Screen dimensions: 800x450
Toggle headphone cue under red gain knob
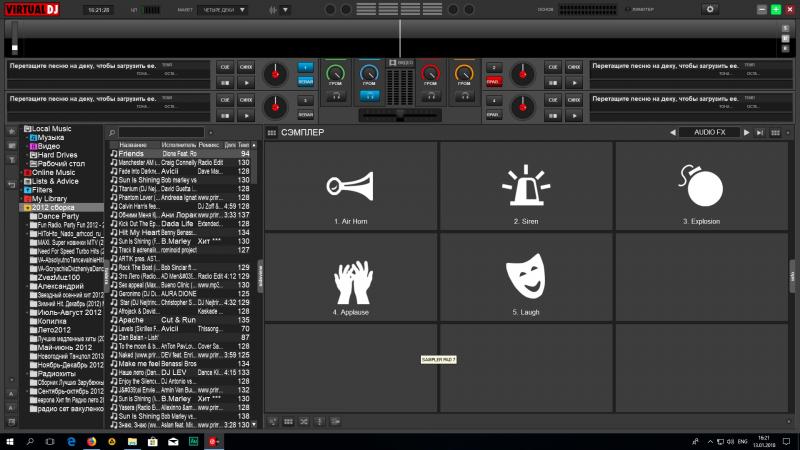[431, 95]
